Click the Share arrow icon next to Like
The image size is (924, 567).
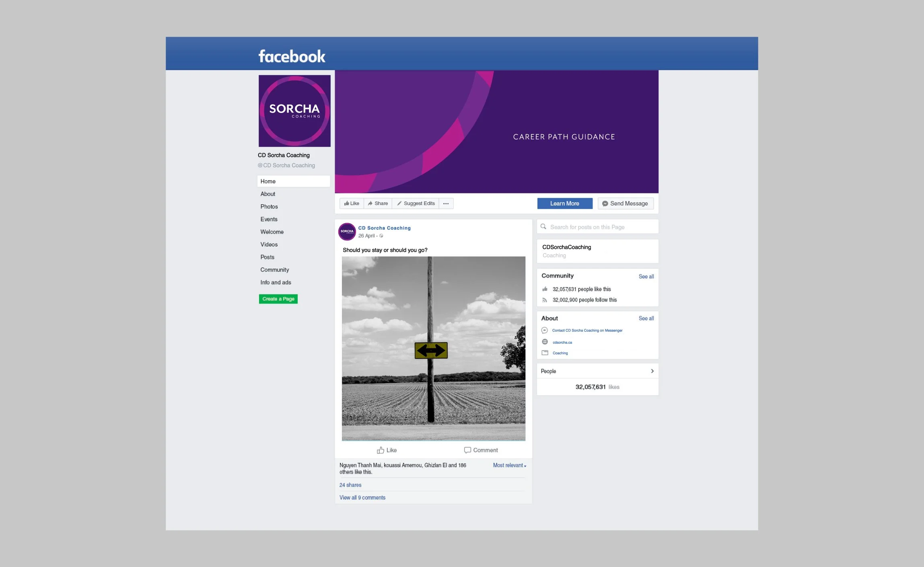point(370,203)
